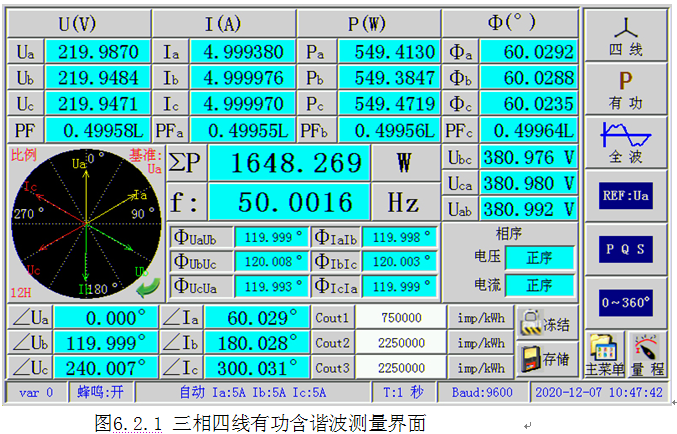
Task: Click the T:1 秒 interval status
Action: [404, 392]
